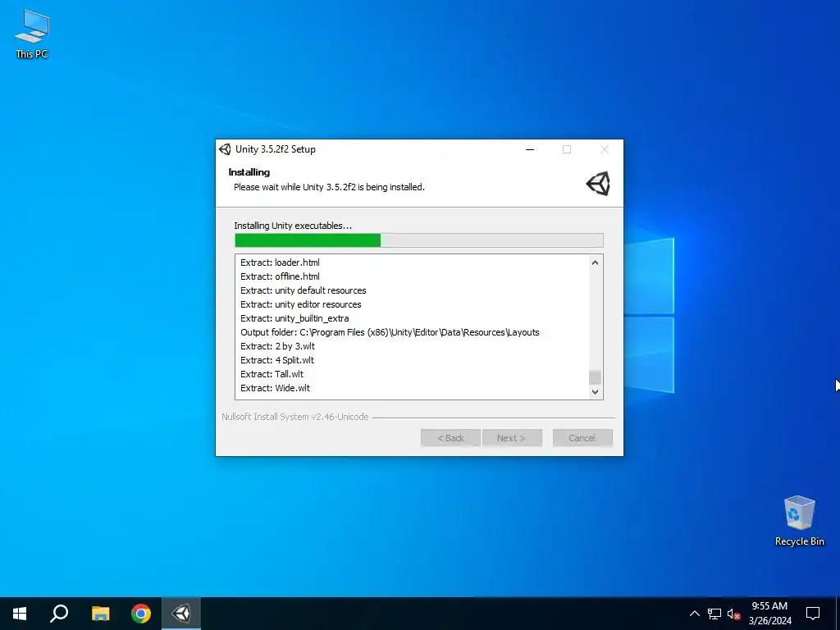The width and height of the screenshot is (840, 630).
Task: Click the Next button
Action: 512,438
